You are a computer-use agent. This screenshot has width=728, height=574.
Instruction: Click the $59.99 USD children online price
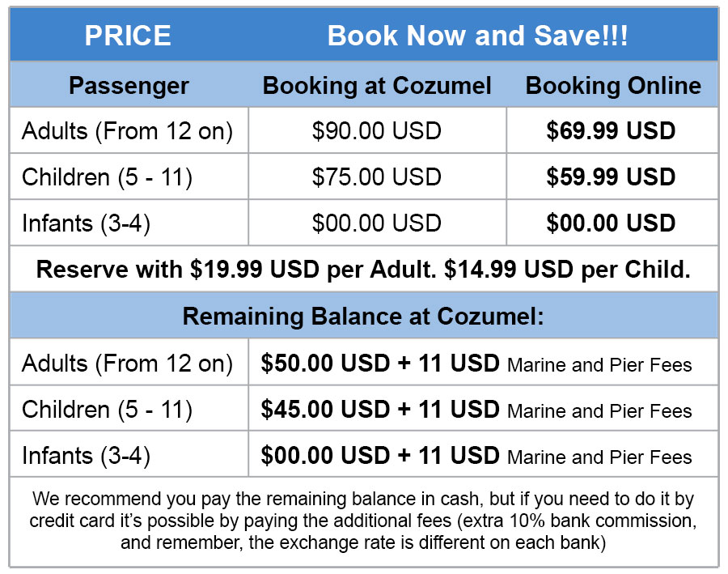coord(611,176)
